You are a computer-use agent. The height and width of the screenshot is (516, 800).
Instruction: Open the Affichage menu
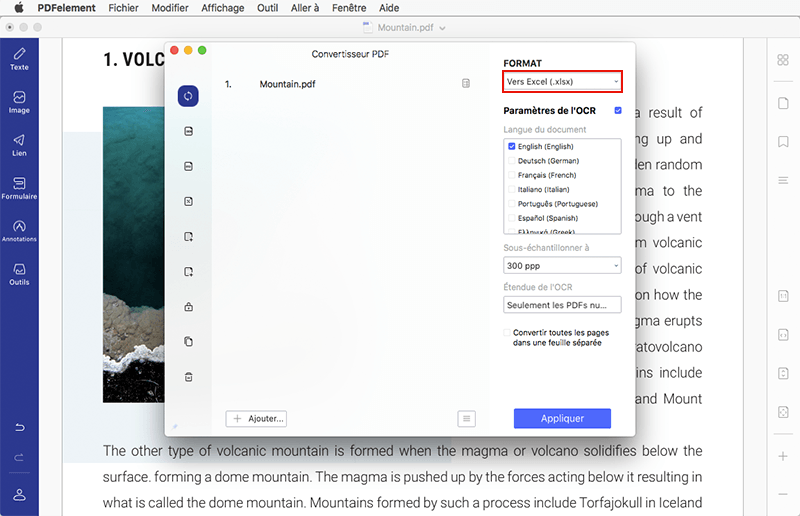click(221, 8)
